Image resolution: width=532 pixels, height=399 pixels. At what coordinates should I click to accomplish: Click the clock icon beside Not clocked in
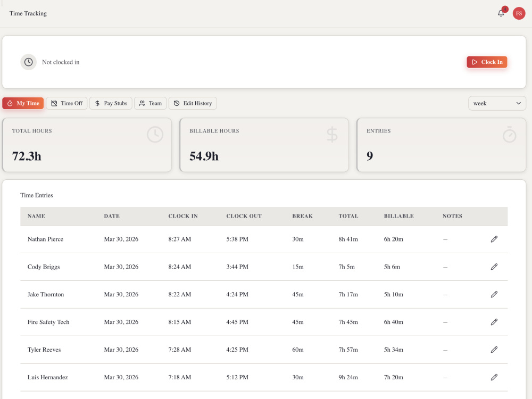(29, 62)
